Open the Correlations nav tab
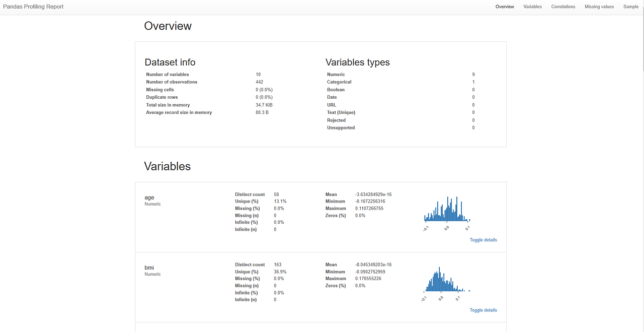The width and height of the screenshot is (644, 332). [x=563, y=7]
